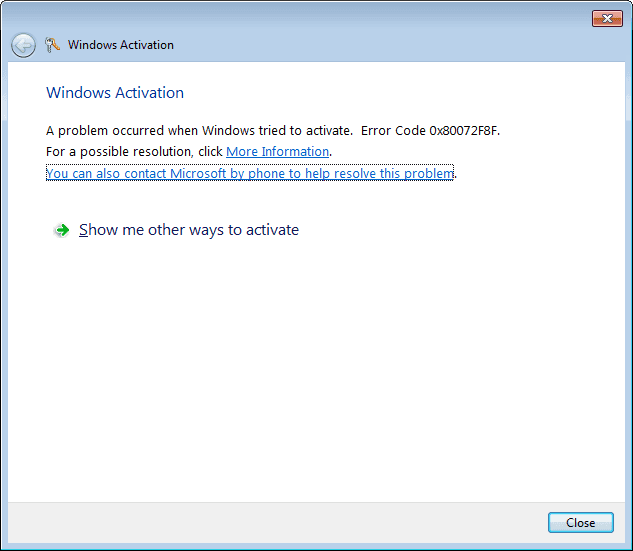Click the blue Windows Activation heading
Image resolution: width=633 pixels, height=551 pixels.
click(115, 92)
